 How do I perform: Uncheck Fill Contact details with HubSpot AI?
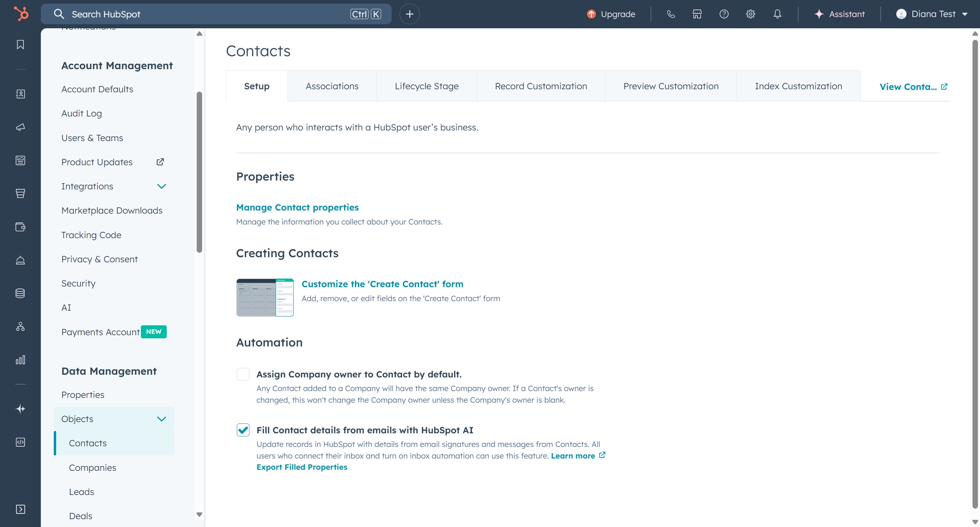pos(243,430)
